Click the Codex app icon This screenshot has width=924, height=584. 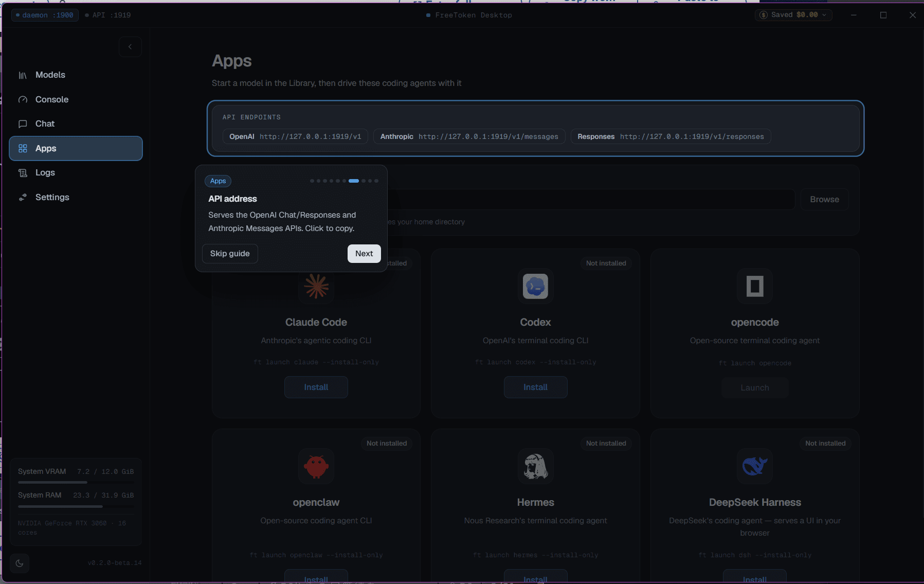coord(535,286)
